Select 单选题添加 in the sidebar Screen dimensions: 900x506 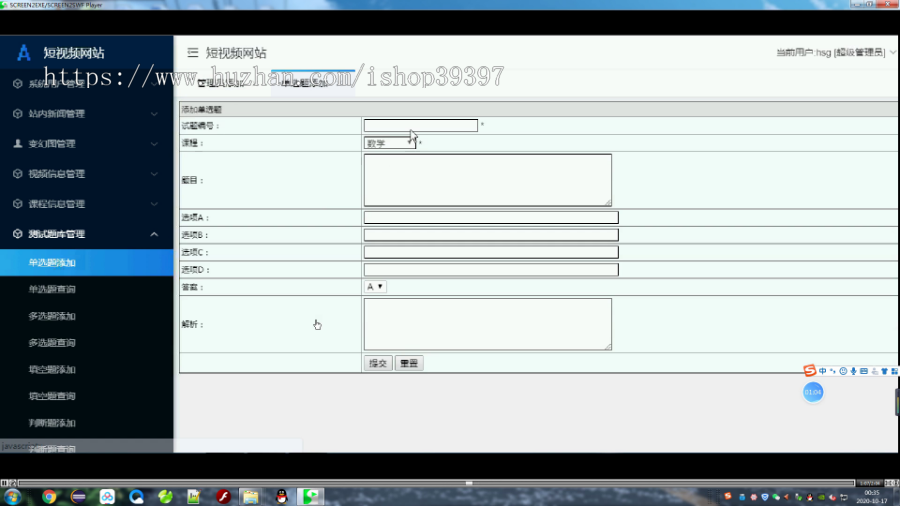click(87, 262)
